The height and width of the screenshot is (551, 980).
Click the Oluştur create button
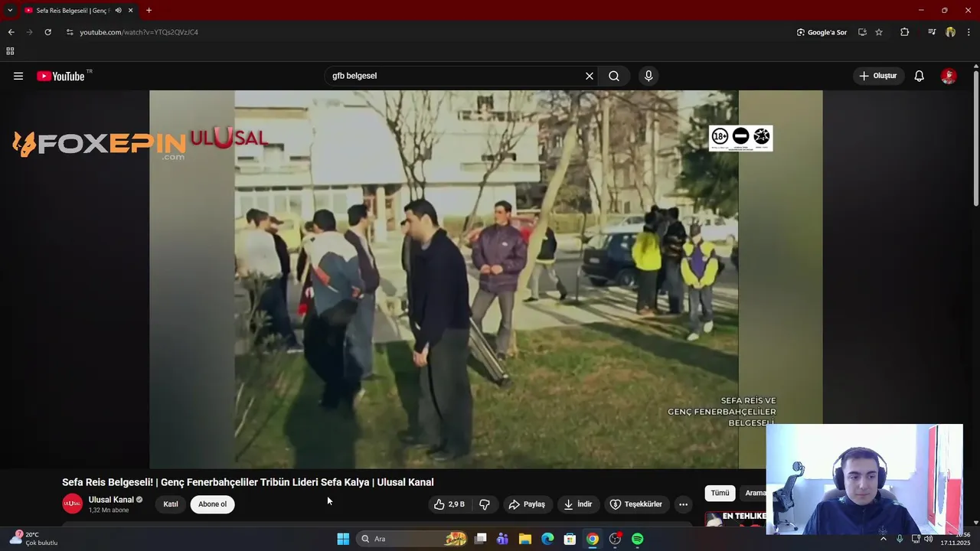click(879, 76)
